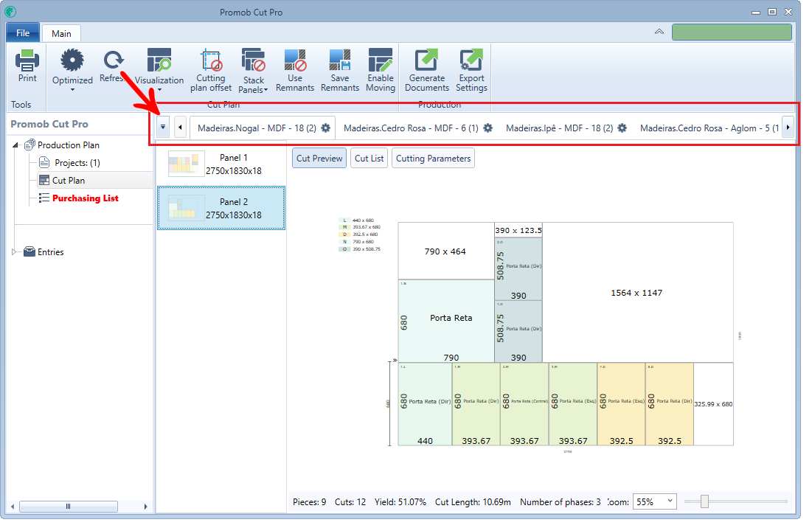Collapse the ribbon with the chevron
The width and height of the screenshot is (812, 528).
pos(659,32)
